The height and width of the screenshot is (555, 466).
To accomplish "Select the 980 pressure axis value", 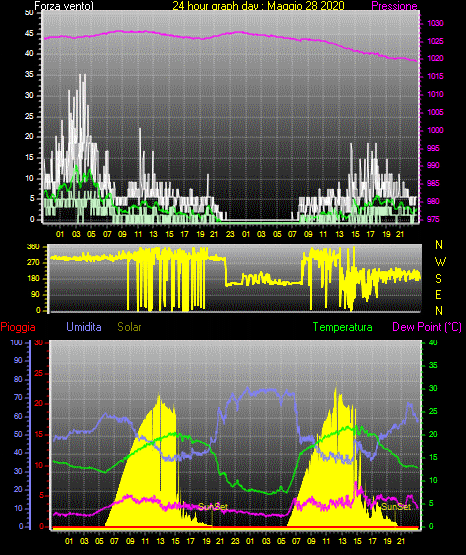I will 433,201.
